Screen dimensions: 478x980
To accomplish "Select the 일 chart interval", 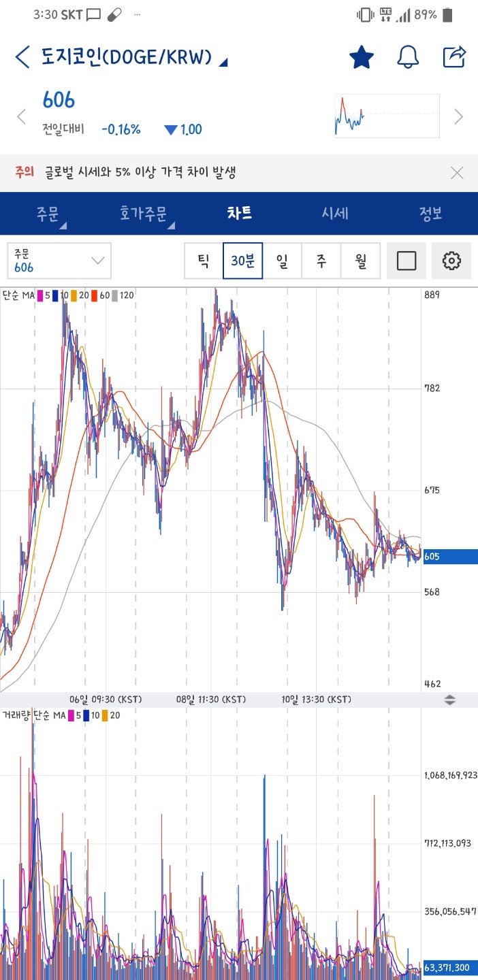I will 282,261.
